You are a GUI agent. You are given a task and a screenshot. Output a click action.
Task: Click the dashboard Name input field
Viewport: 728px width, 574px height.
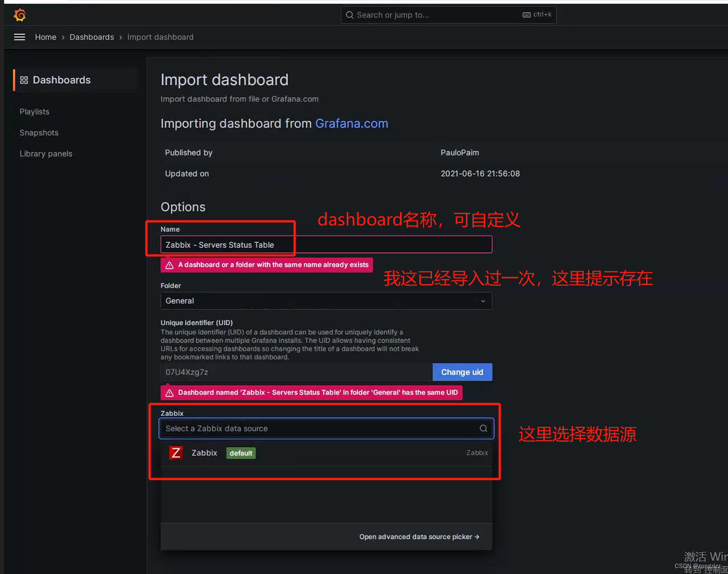click(x=326, y=245)
